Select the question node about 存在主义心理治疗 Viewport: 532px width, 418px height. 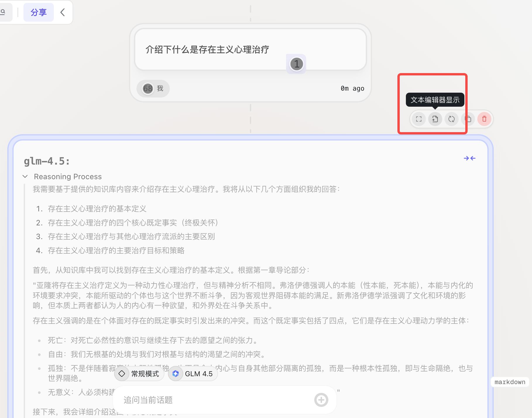[x=250, y=49]
